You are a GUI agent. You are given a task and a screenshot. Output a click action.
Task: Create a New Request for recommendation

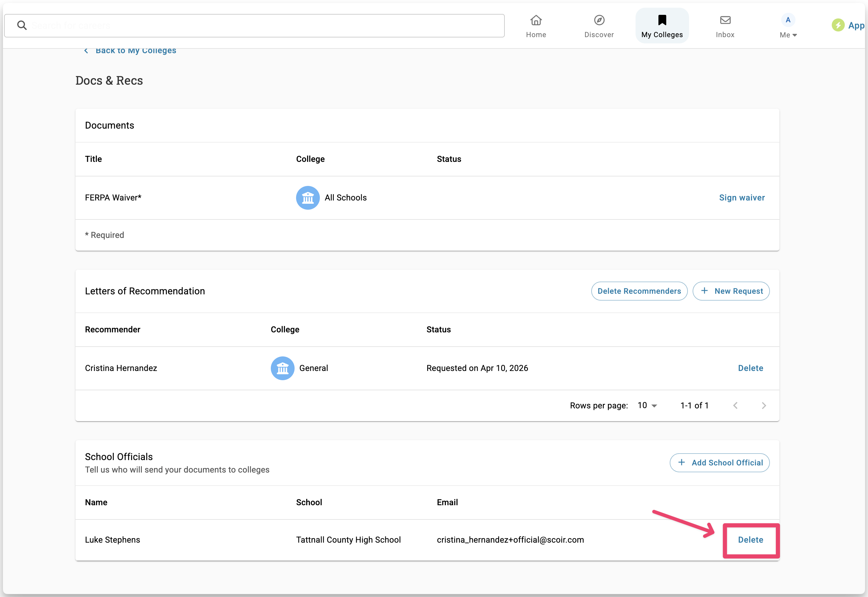[731, 291]
